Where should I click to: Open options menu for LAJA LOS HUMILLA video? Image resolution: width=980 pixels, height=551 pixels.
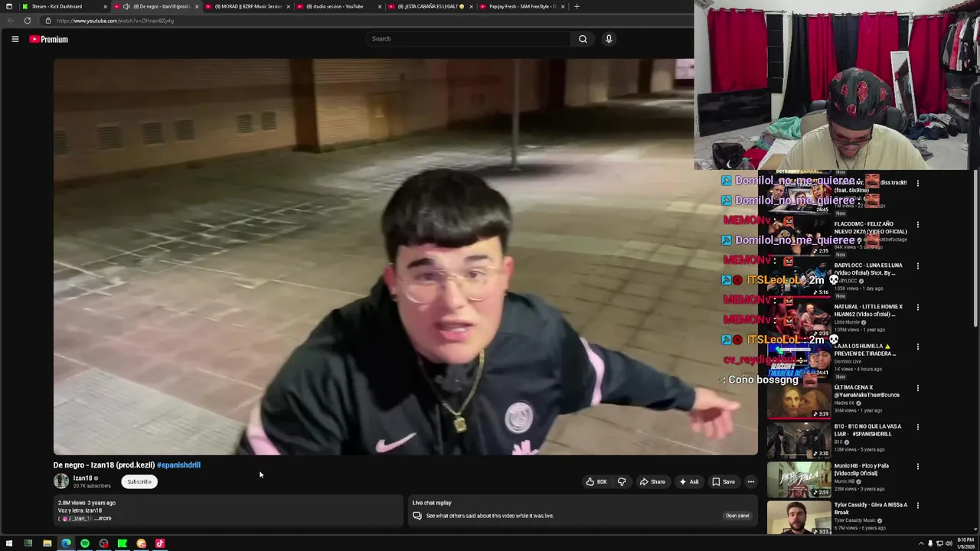click(x=918, y=347)
